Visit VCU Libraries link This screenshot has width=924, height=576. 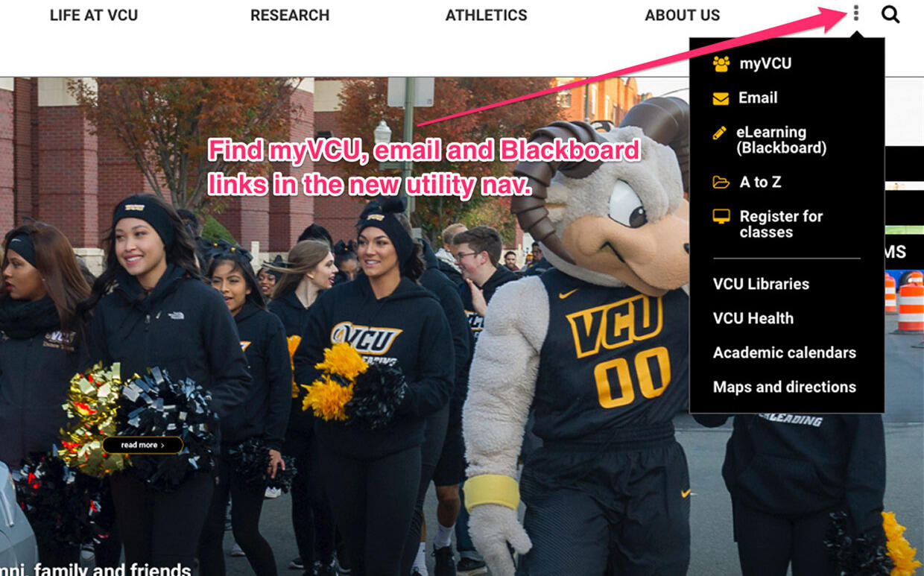point(761,284)
